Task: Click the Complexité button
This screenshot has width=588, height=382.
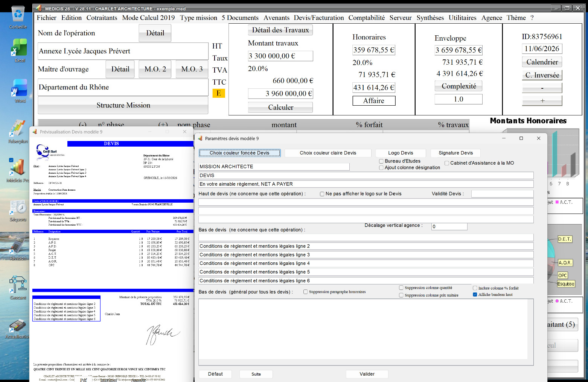Action: pos(459,86)
